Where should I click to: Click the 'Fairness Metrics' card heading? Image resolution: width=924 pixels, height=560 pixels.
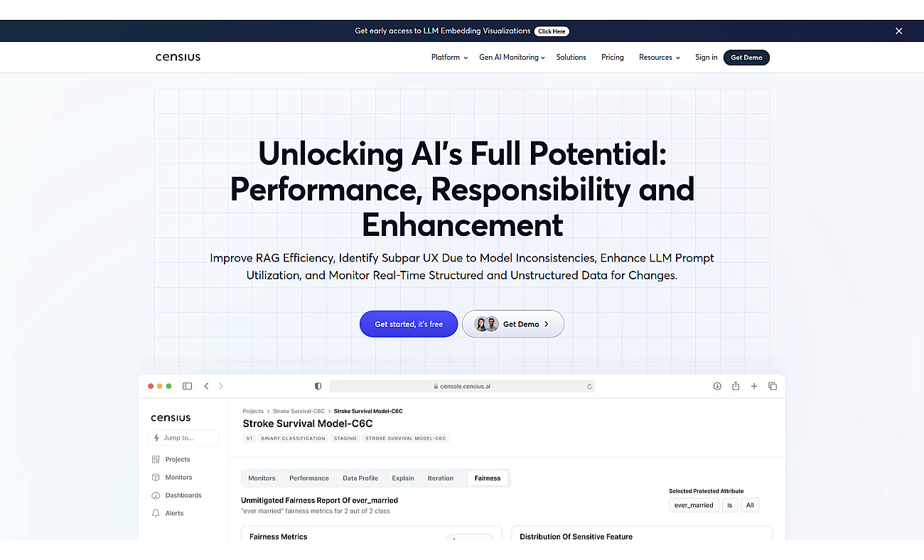point(279,537)
